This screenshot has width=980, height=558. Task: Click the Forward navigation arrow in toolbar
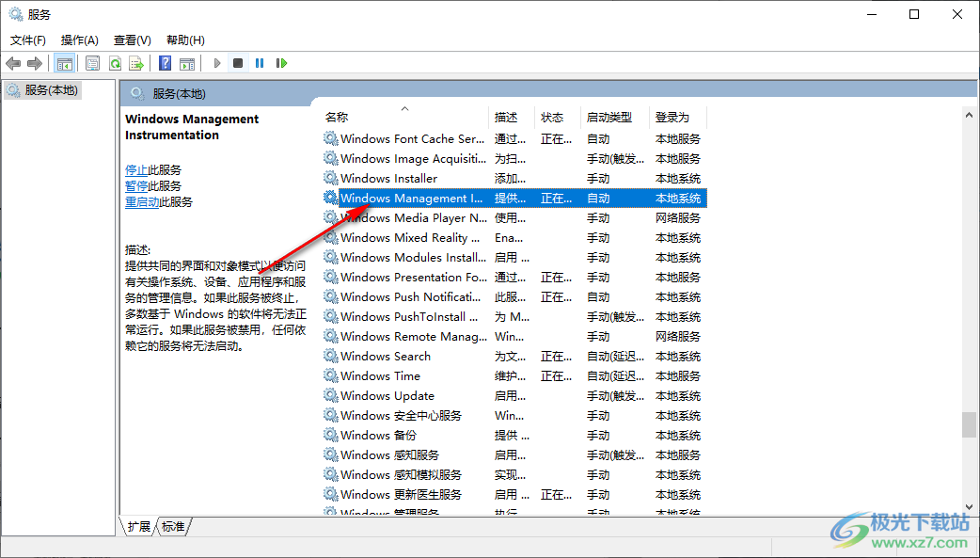pos(35,63)
